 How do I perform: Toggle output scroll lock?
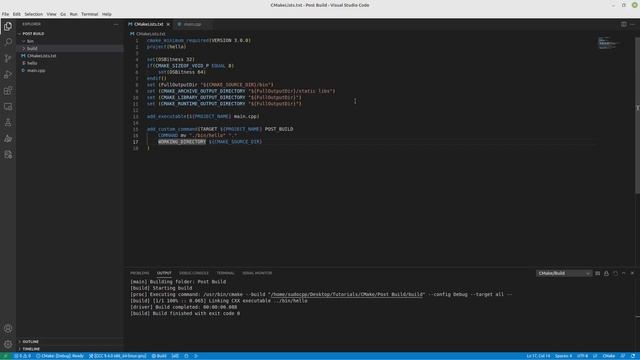(607, 273)
